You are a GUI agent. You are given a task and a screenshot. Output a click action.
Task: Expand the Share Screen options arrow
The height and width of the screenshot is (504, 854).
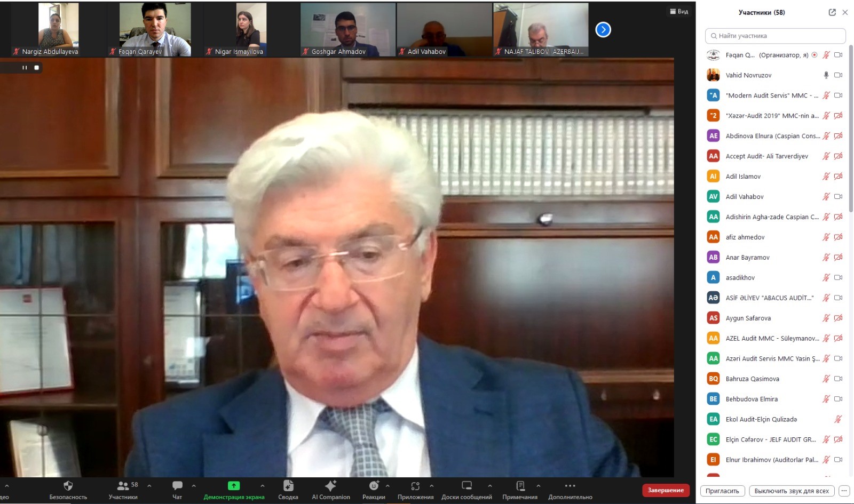(x=263, y=486)
